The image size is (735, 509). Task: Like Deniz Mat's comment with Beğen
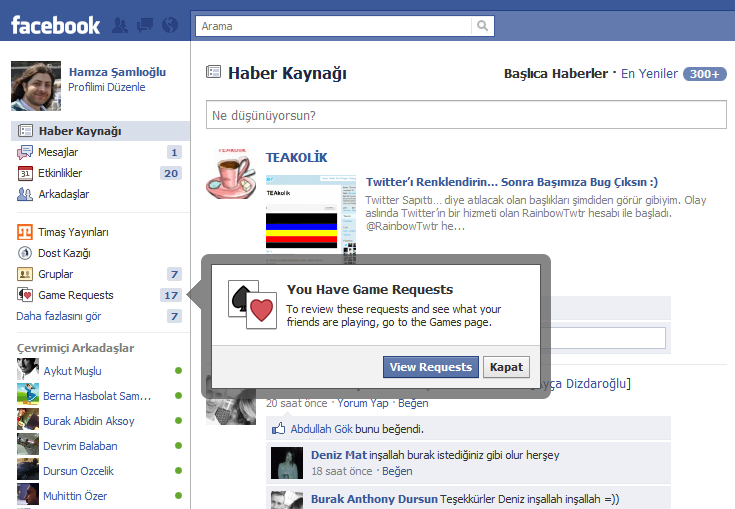tap(397, 471)
